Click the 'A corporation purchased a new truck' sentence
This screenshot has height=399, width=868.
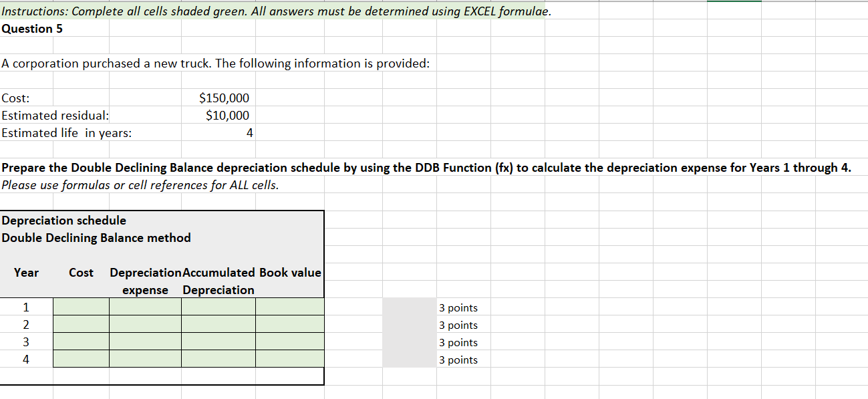coord(216,63)
